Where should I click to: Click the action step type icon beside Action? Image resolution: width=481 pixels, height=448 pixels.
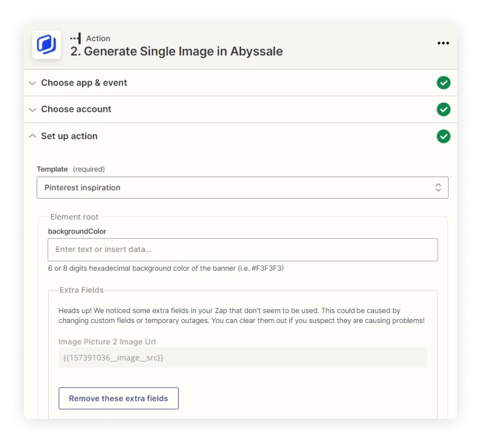[x=76, y=38]
